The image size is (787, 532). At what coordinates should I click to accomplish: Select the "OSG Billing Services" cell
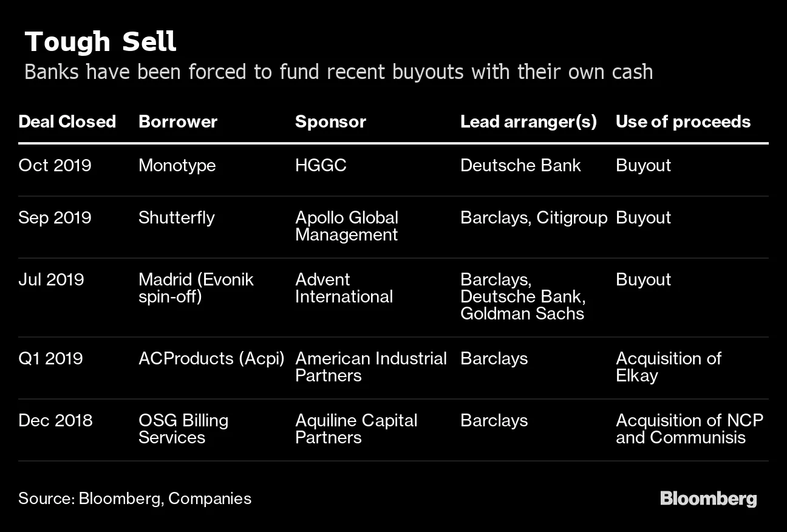click(x=183, y=429)
